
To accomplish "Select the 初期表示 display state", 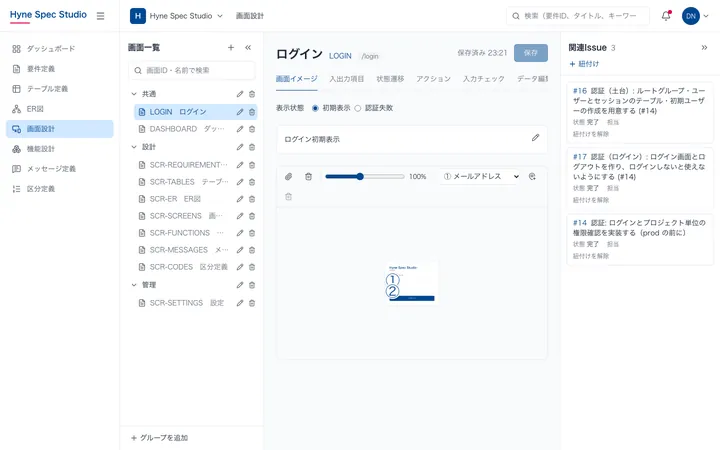I will pos(315,108).
